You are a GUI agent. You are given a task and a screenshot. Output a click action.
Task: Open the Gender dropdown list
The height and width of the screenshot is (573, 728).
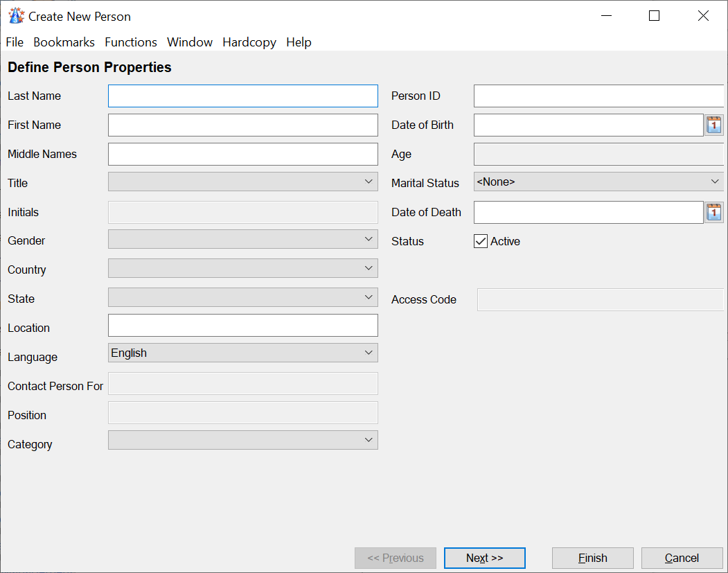tap(242, 240)
